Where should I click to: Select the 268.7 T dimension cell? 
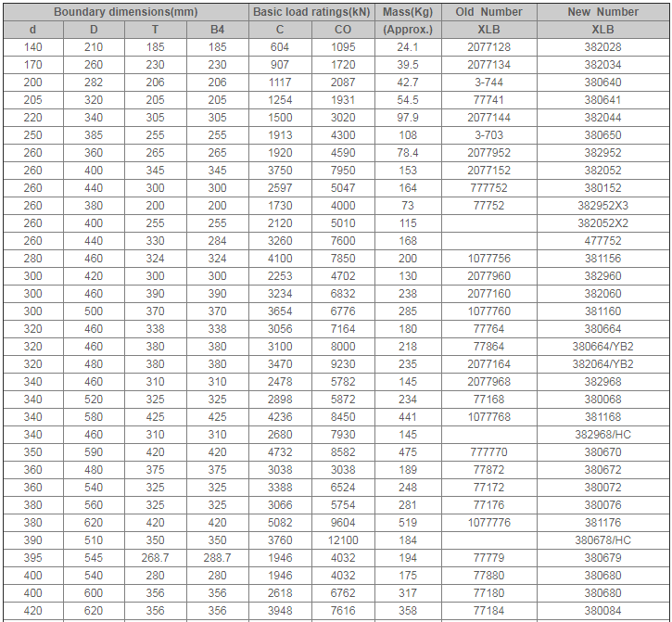tap(155, 558)
